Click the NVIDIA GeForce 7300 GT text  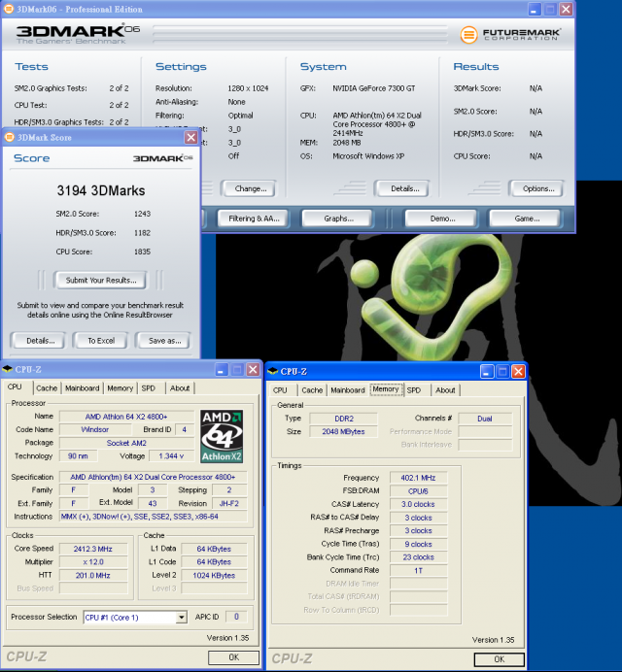coord(373,88)
